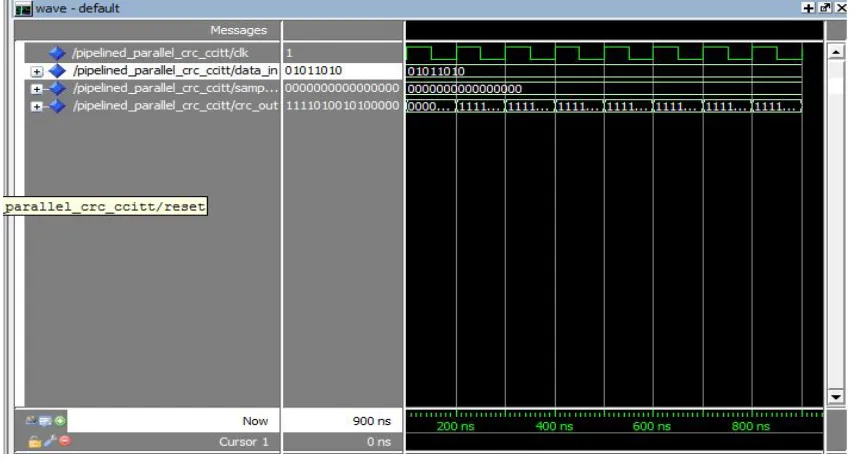The width and height of the screenshot is (856, 460).
Task: Click the 01011010 label in the waveform
Action: (x=436, y=71)
